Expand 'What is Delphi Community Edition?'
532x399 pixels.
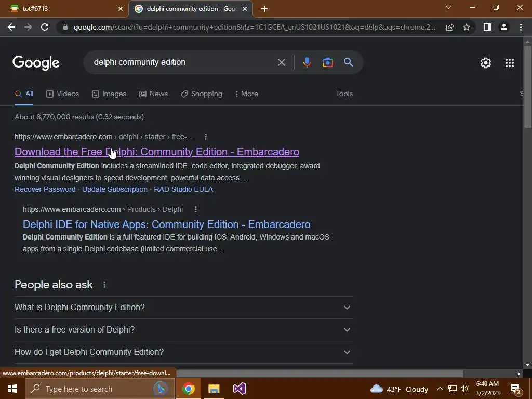[x=183, y=308]
